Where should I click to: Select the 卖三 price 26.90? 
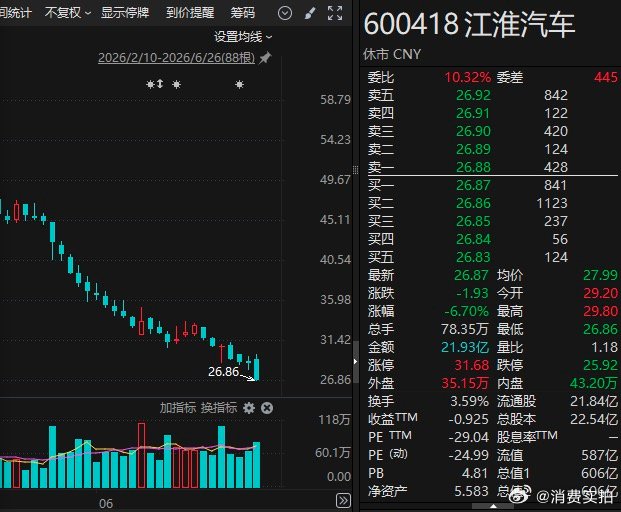pos(473,131)
